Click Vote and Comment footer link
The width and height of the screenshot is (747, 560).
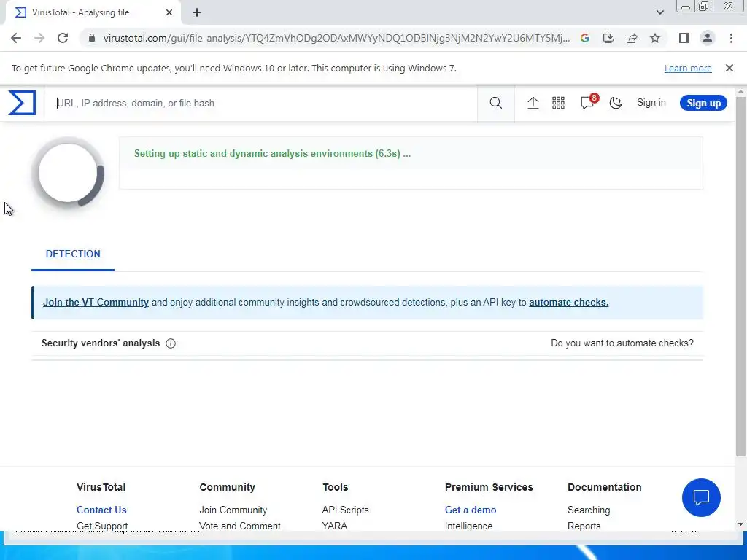coord(239,526)
